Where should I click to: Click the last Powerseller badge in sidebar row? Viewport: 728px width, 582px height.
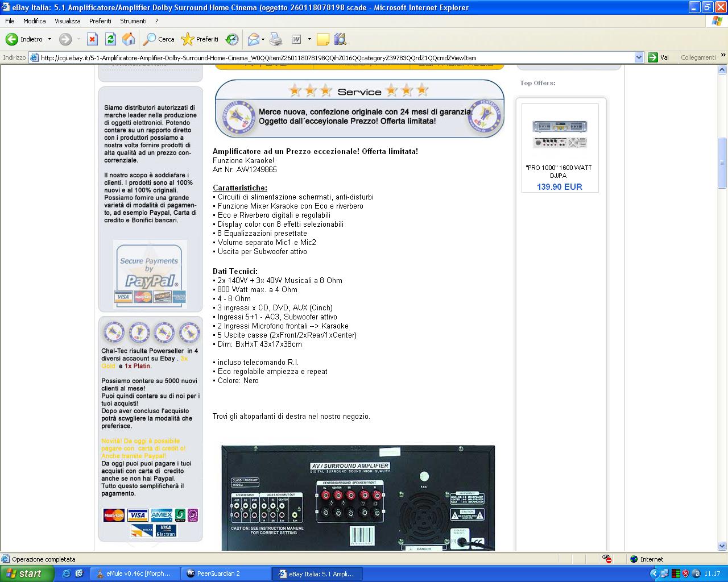tap(189, 332)
